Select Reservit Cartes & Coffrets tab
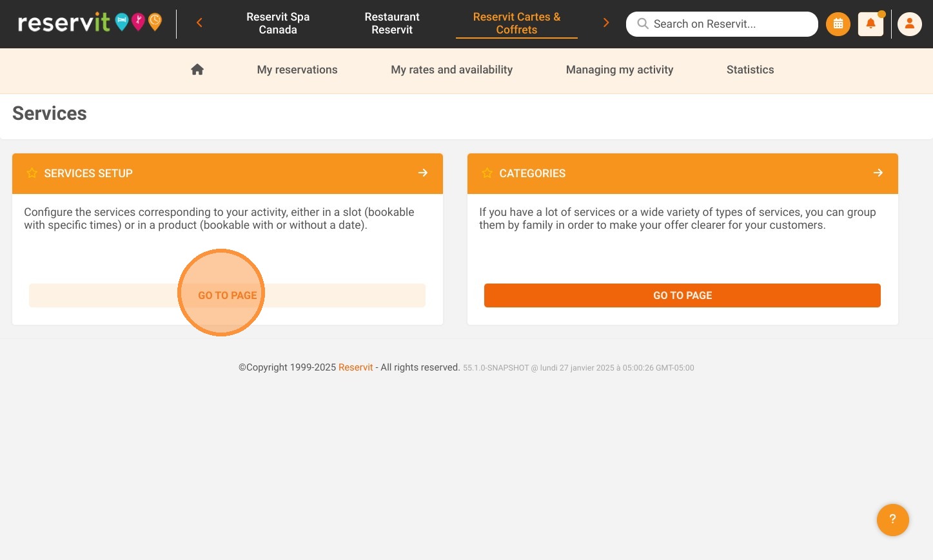Image resolution: width=933 pixels, height=560 pixels. click(x=516, y=23)
